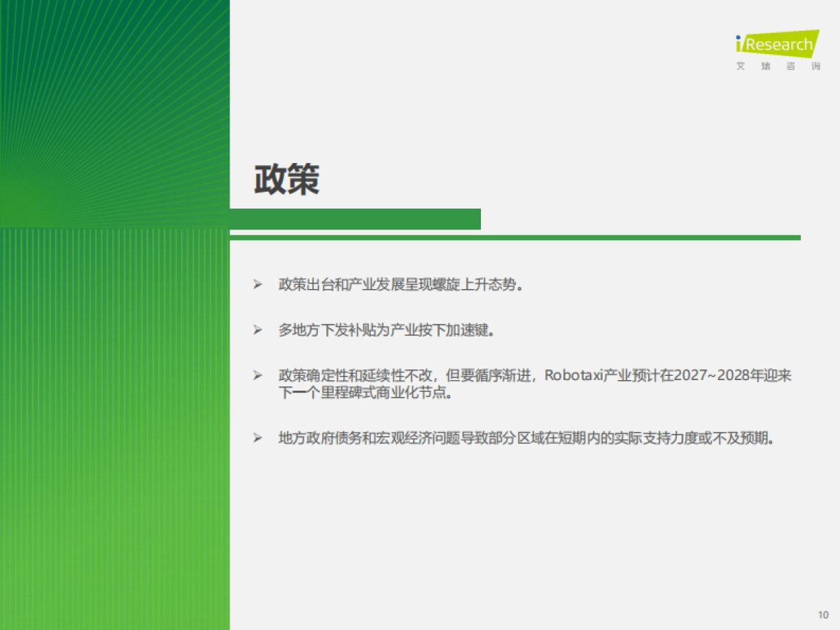This screenshot has width=840, height=630.
Task: Click the arrow bullet before 政策确定性和延续性
Action: pos(258,376)
